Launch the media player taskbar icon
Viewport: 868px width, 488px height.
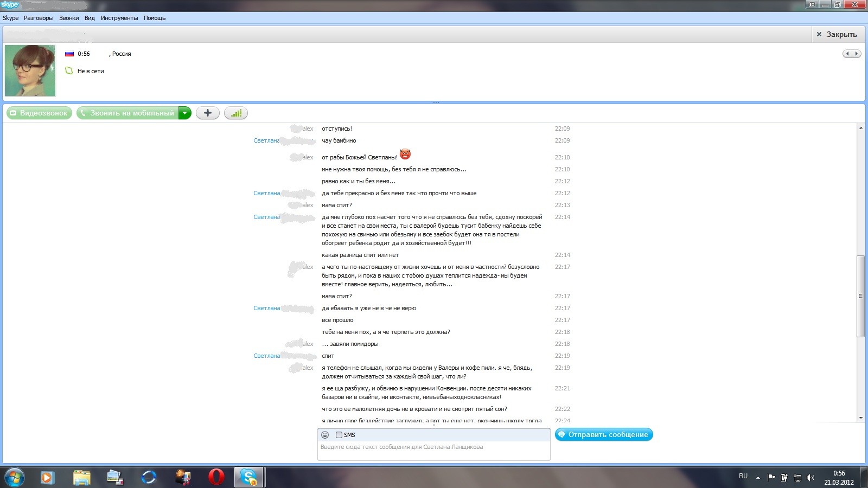[x=47, y=477]
